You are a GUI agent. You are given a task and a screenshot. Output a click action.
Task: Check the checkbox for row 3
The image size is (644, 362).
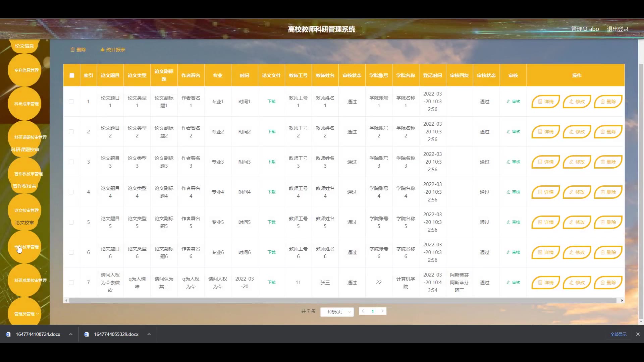coord(71,162)
